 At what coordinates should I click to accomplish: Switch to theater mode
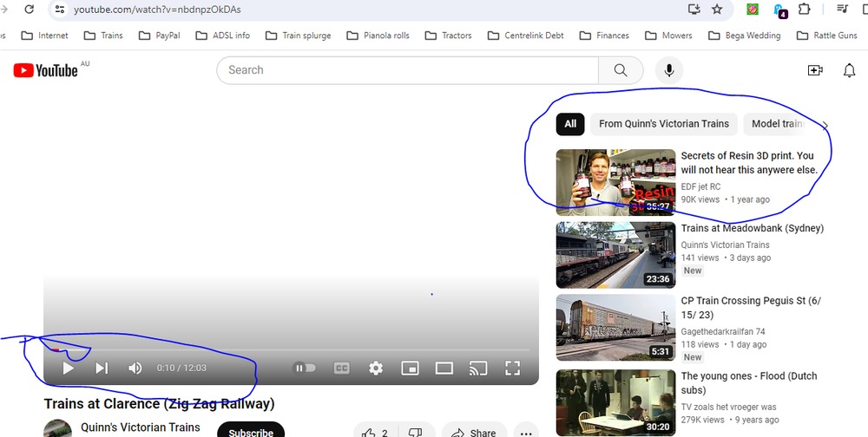444,368
